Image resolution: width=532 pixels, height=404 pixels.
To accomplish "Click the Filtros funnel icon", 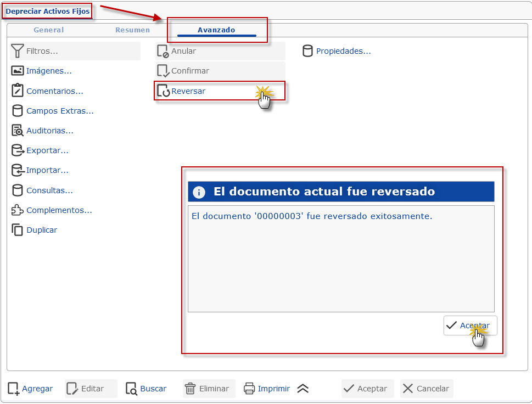I will pyautogui.click(x=18, y=51).
